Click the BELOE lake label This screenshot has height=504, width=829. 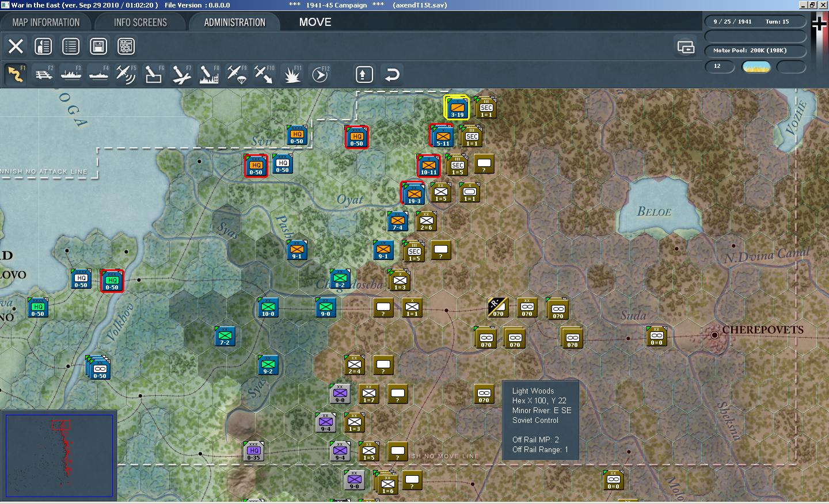click(x=654, y=212)
